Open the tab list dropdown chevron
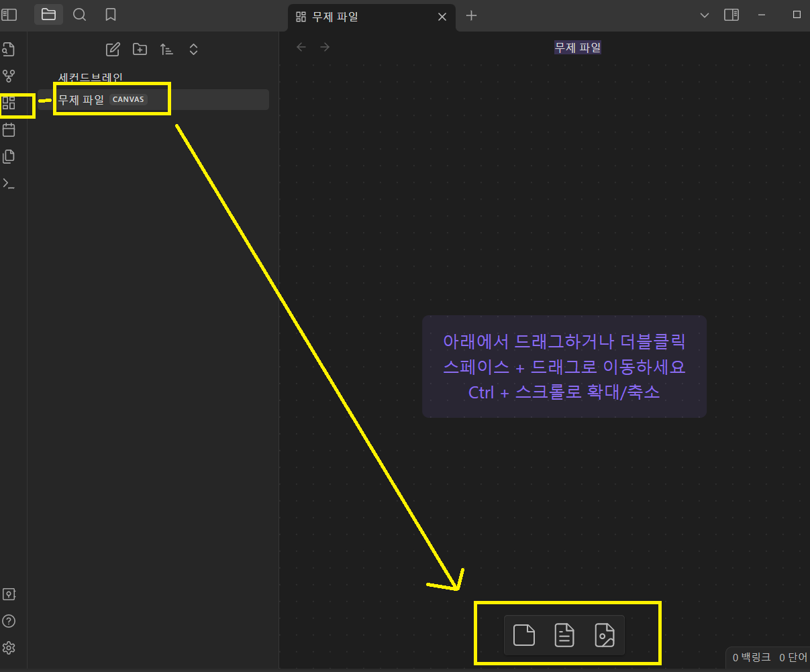 pyautogui.click(x=705, y=15)
